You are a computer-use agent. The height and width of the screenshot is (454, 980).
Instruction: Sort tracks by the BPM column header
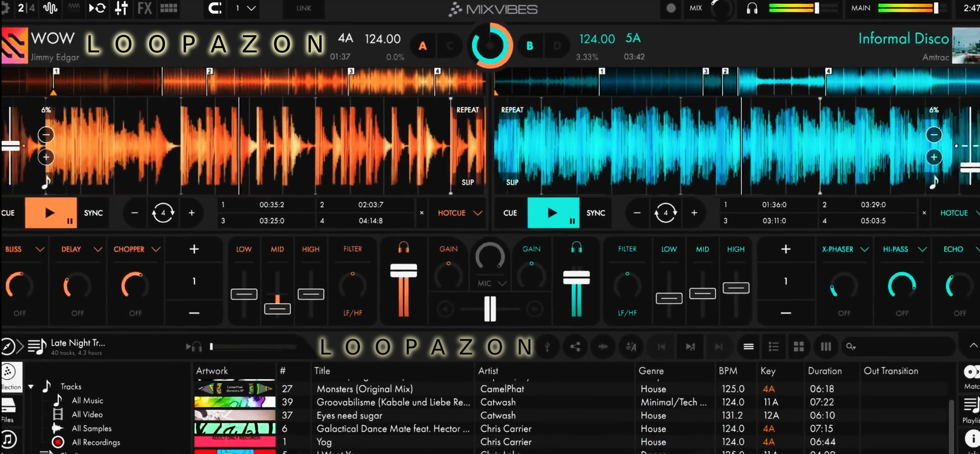pyautogui.click(x=728, y=371)
